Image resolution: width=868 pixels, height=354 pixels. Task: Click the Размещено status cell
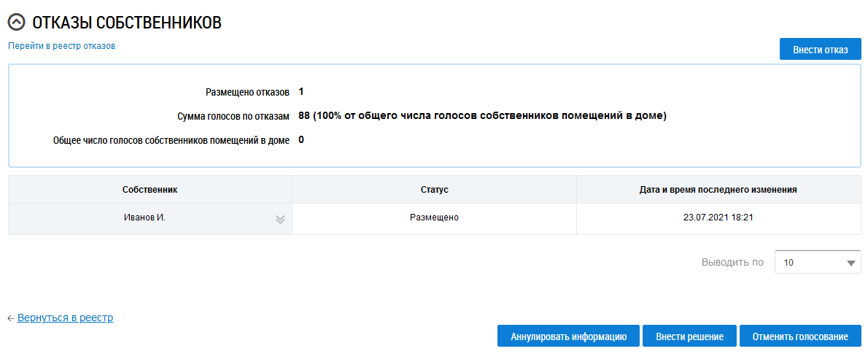coord(434,218)
